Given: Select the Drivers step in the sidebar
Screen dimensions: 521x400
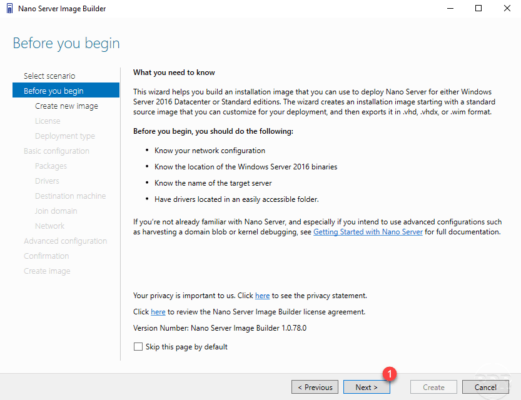Looking at the screenshot, I should click(x=47, y=181).
